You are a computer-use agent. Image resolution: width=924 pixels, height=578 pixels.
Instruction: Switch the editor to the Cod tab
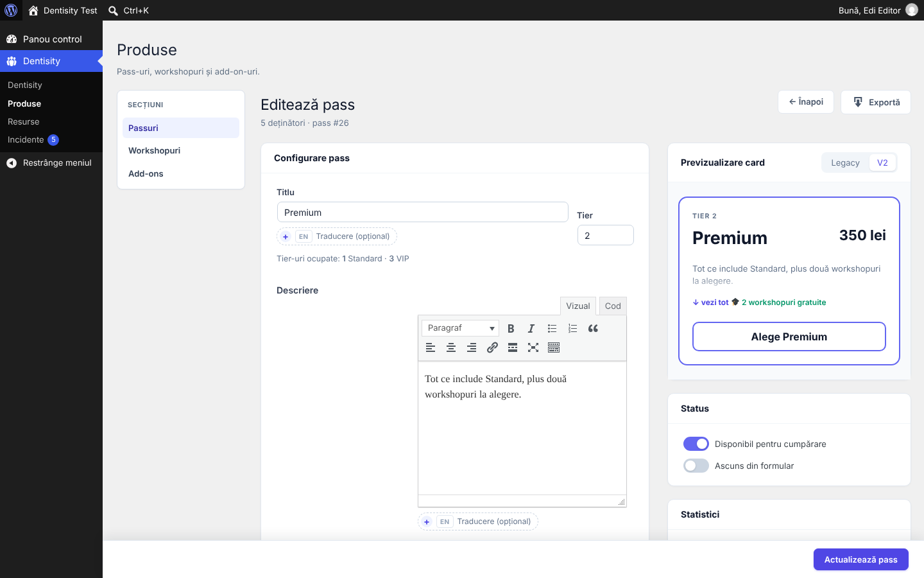(613, 306)
